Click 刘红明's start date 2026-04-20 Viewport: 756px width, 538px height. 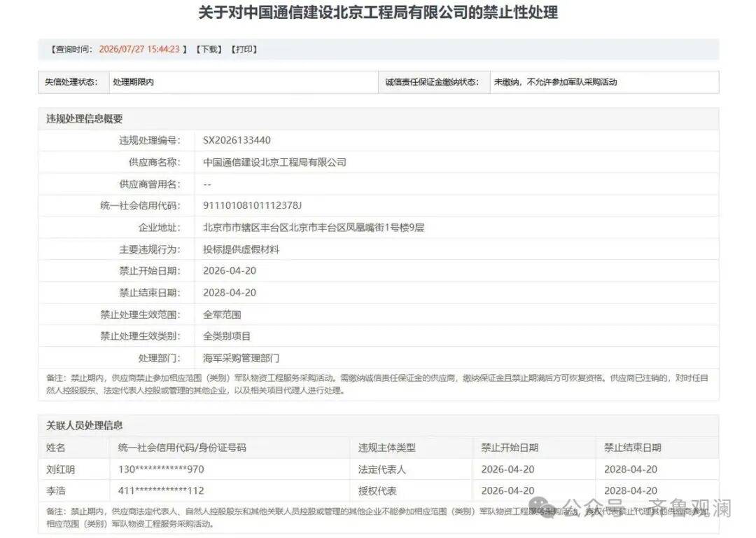507,469
